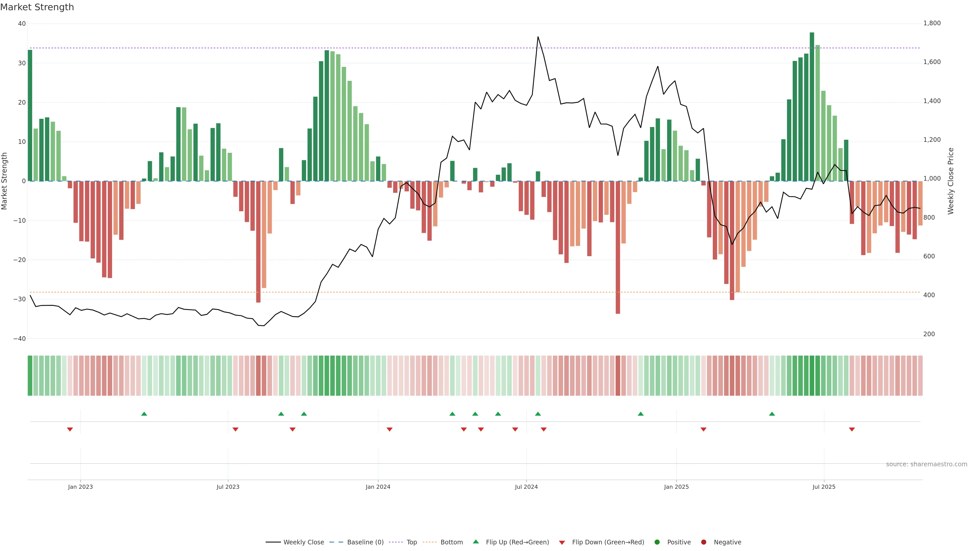
Task: Click the Jan 2024 x-axis label
Action: tap(378, 487)
